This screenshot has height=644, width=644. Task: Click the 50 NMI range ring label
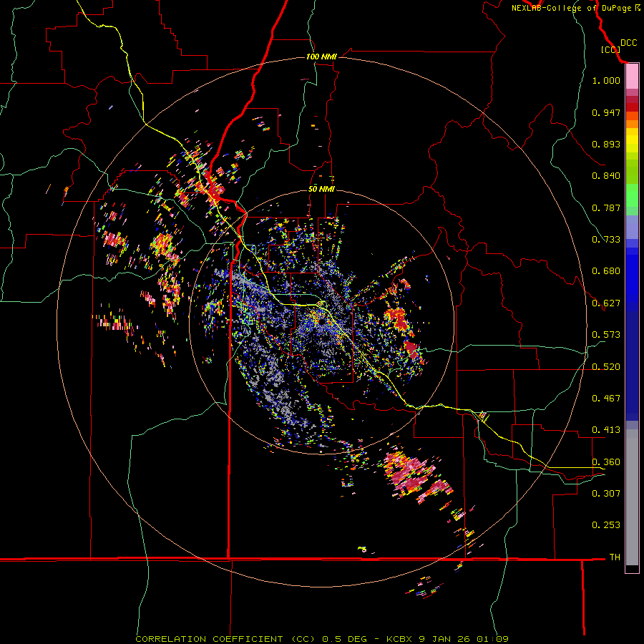321,189
